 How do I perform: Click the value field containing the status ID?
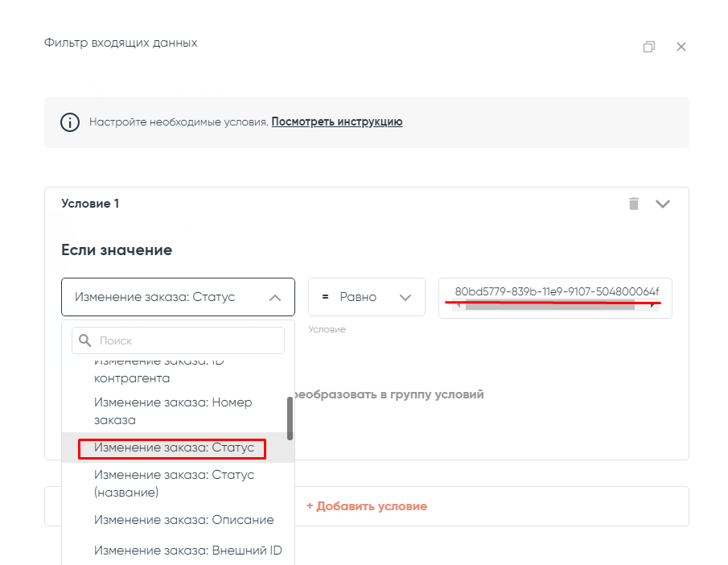[x=555, y=291]
